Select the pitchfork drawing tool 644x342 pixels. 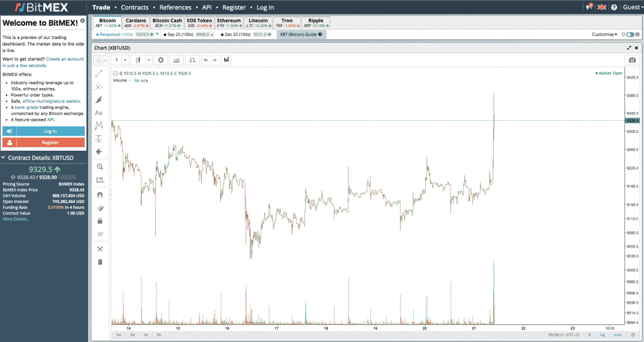pos(99,87)
